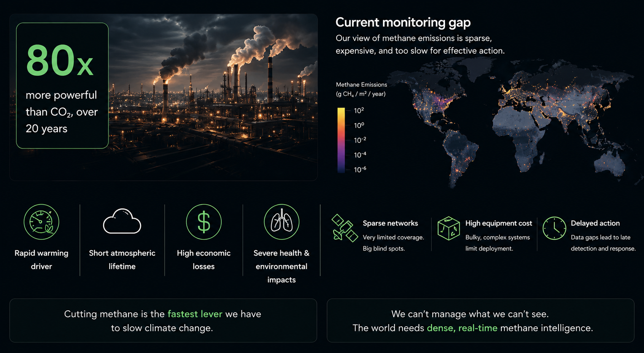Click 'more powerful than CO₂, over 20 years'
The image size is (644, 353).
[62, 112]
